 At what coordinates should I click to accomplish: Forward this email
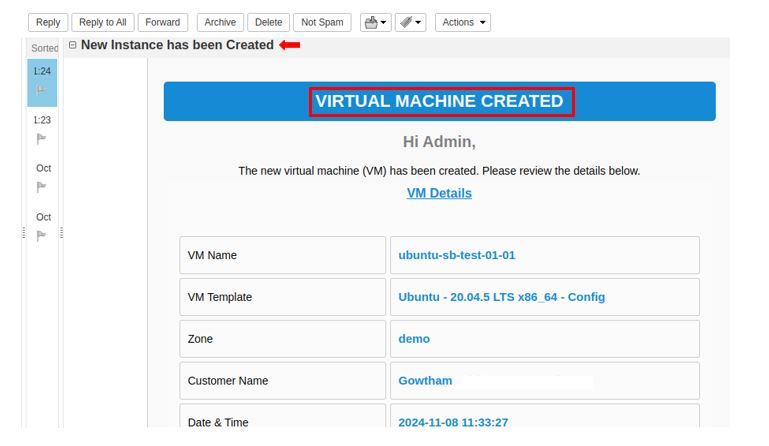[x=162, y=22]
